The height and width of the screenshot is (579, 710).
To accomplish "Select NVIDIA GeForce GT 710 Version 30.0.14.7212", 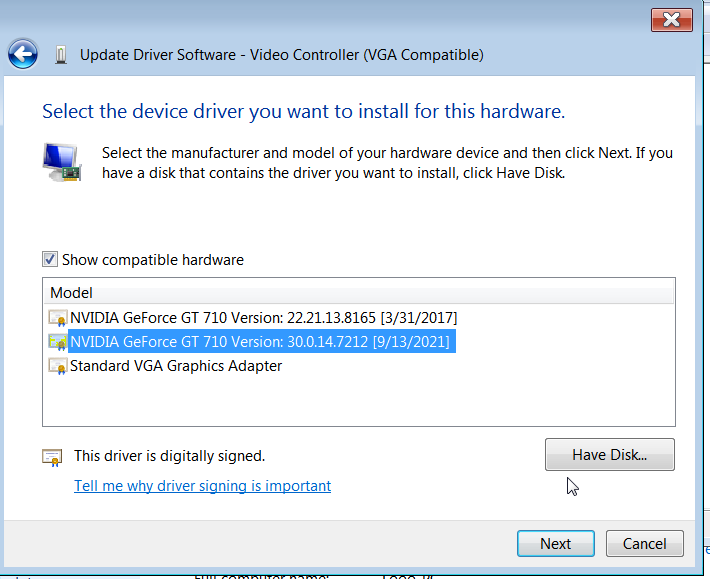I will click(x=260, y=342).
